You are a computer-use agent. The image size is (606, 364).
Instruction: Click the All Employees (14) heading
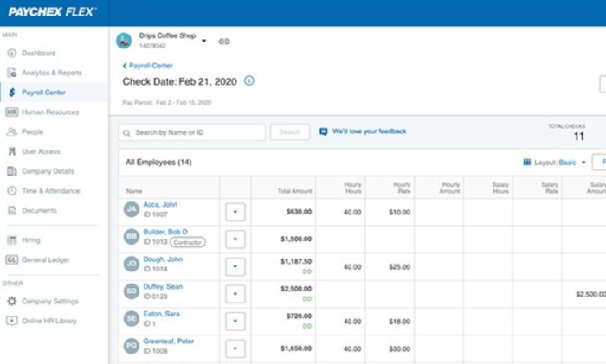click(158, 163)
